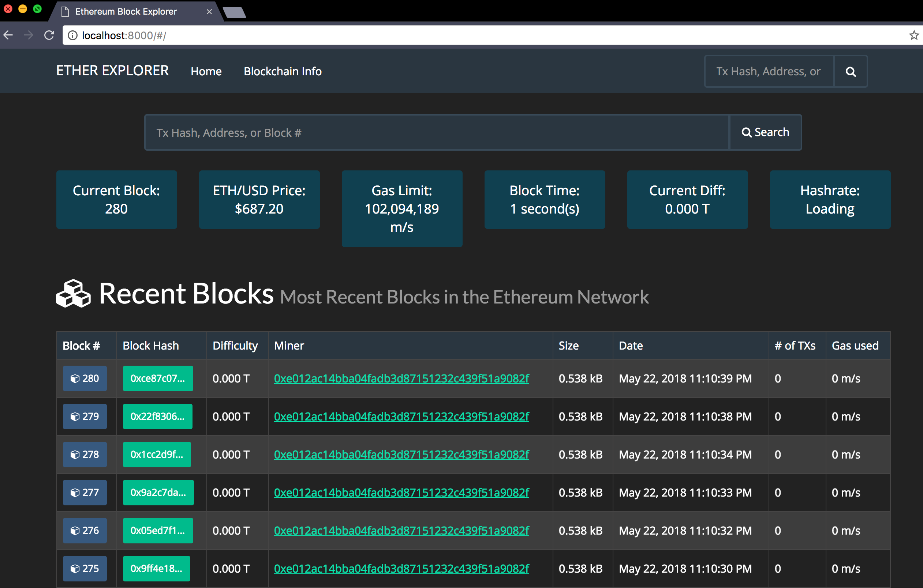Click the Search button next to the main search bar
Viewport: 923px width, 588px height.
coord(766,132)
